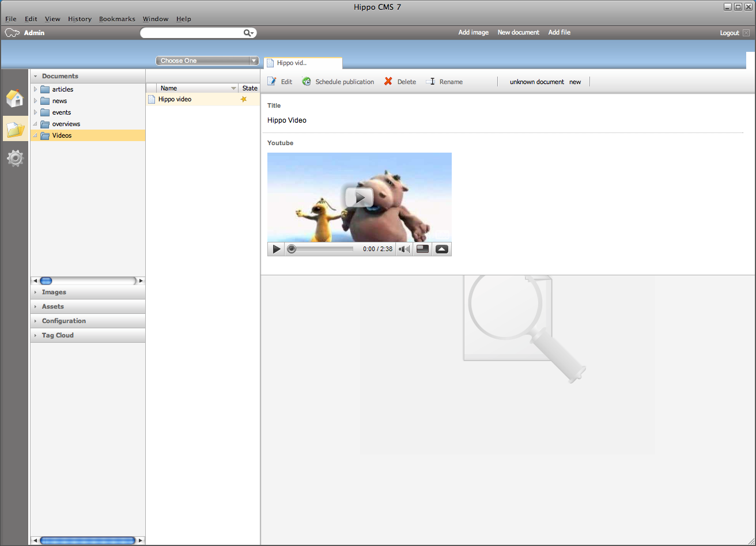Mute the video with speaker icon

(x=405, y=249)
